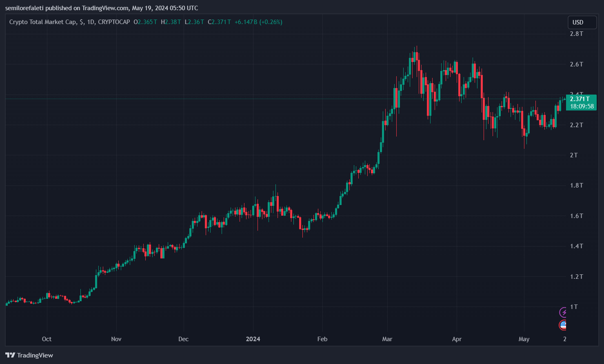Click the CRYPTOCAP source label

click(x=114, y=22)
